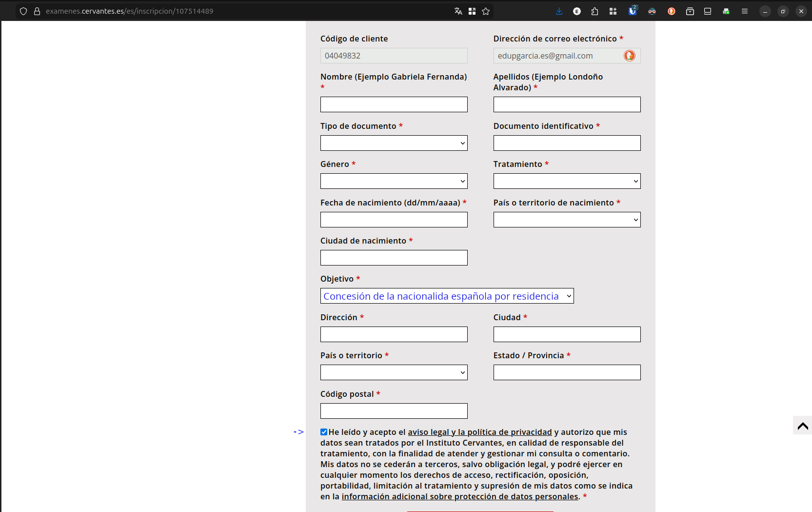
Task: Click the Nombre text input field
Action: [394, 104]
